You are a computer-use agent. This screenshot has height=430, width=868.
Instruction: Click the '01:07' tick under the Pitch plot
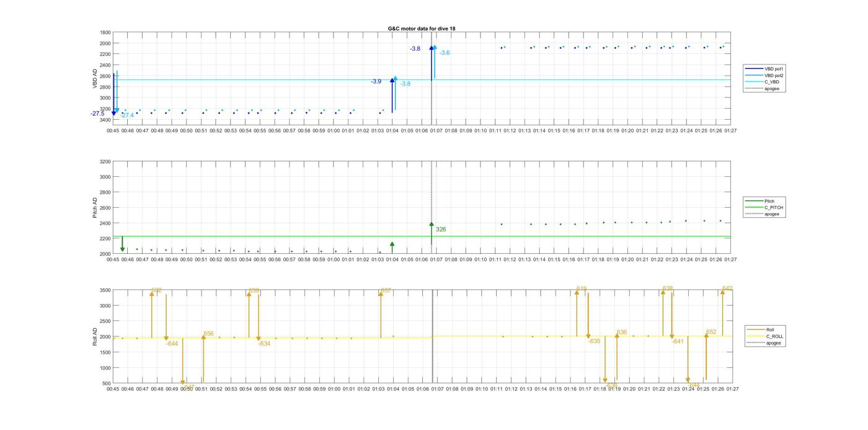(x=436, y=259)
